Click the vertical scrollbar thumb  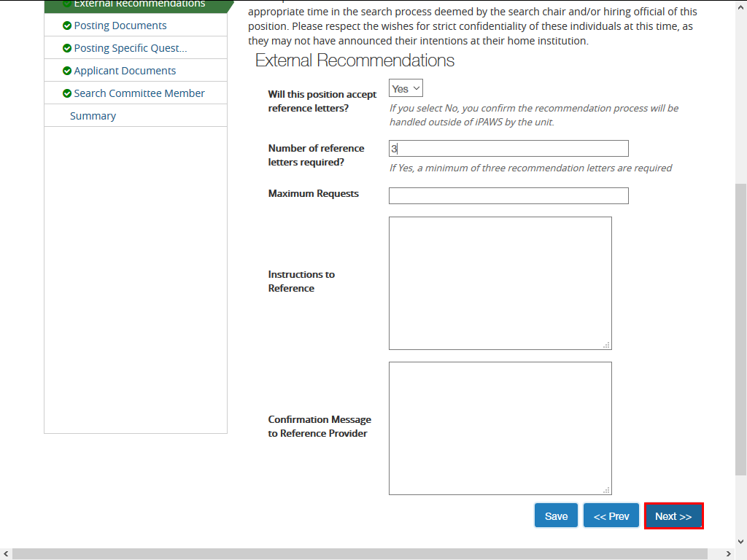pos(740,328)
